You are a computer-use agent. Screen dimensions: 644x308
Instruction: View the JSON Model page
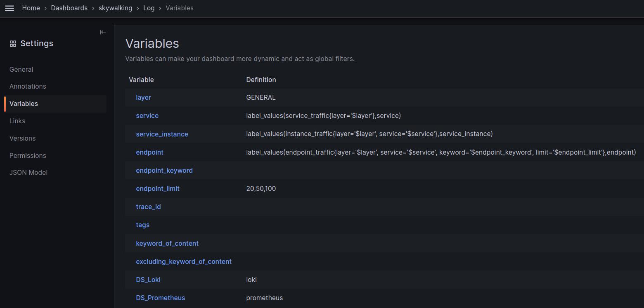click(x=28, y=172)
